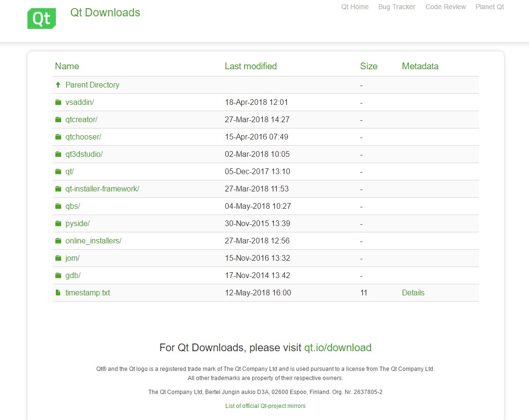
Task: Open the timestamp.txt file link
Action: tap(88, 293)
